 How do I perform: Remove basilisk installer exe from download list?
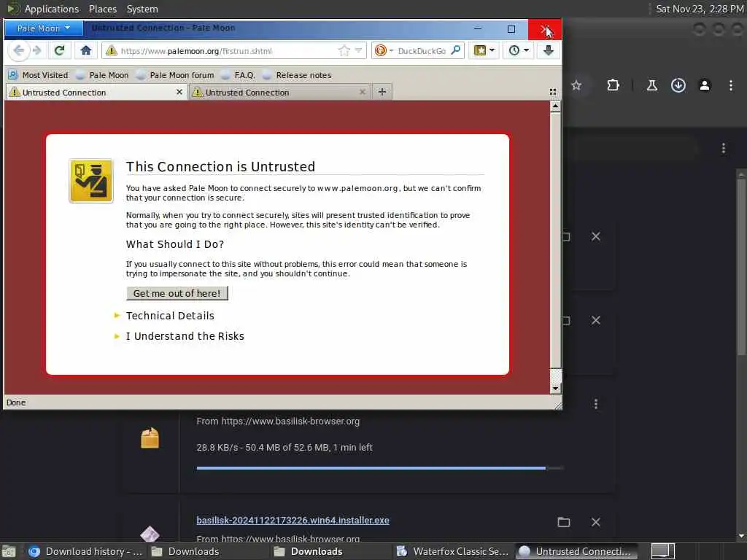coord(595,522)
